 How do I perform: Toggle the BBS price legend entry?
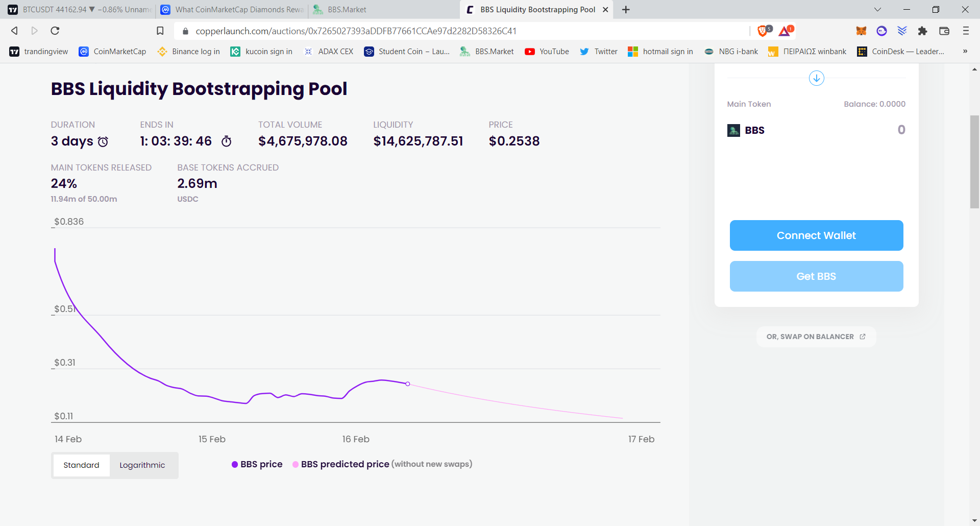tap(257, 464)
